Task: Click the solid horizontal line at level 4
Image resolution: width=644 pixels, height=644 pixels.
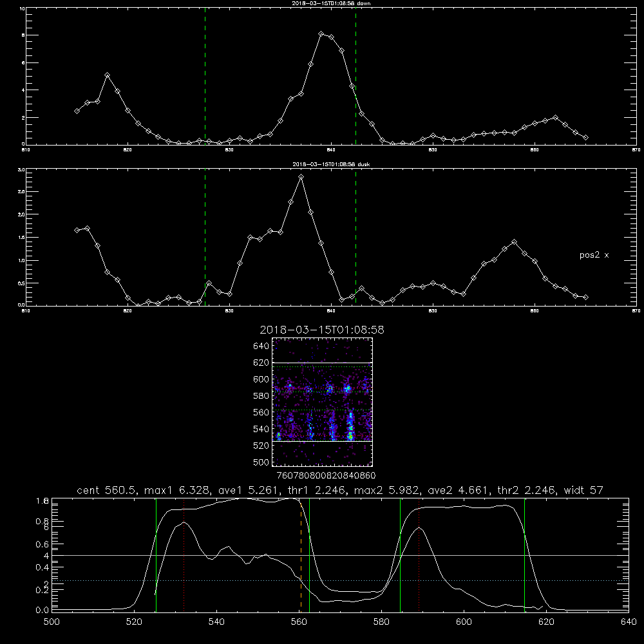Action: point(340,555)
